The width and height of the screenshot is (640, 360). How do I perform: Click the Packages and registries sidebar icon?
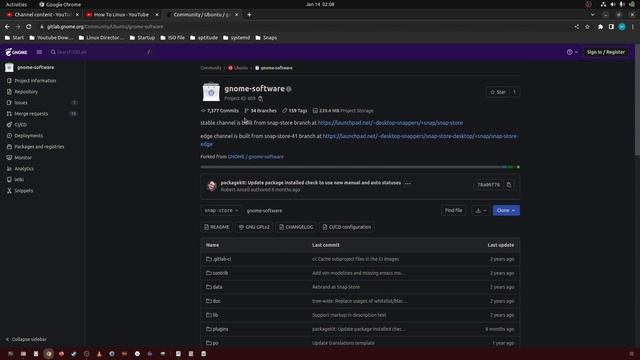9,147
